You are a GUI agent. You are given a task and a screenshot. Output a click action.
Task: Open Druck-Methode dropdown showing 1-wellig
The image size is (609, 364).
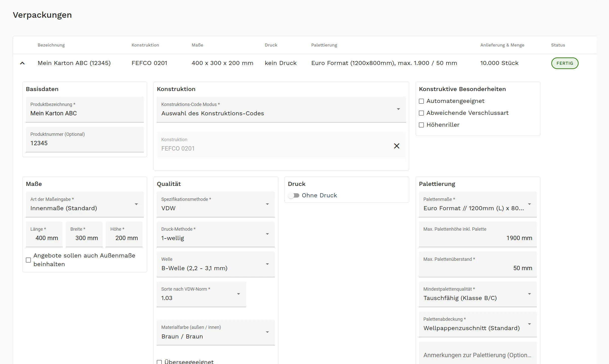tap(215, 234)
